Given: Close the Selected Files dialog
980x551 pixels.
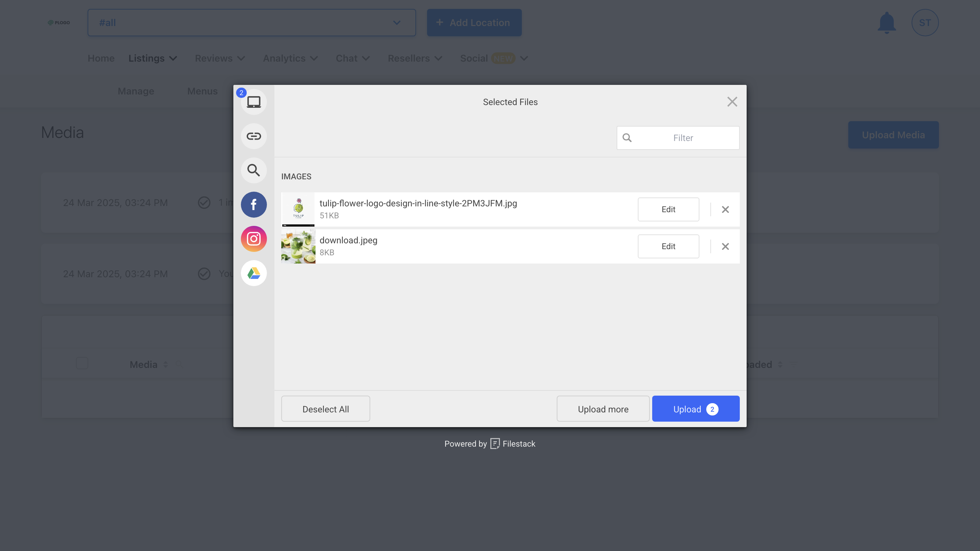Looking at the screenshot, I should point(732,102).
